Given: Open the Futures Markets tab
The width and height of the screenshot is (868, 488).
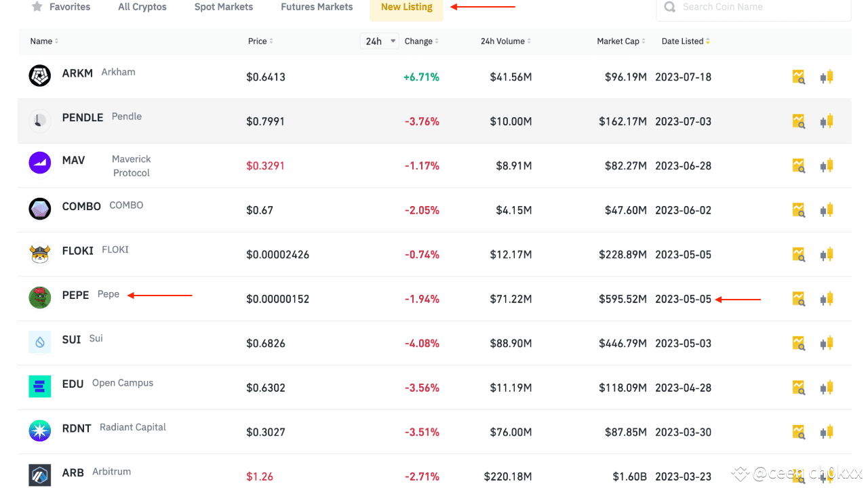Looking at the screenshot, I should click(x=316, y=7).
